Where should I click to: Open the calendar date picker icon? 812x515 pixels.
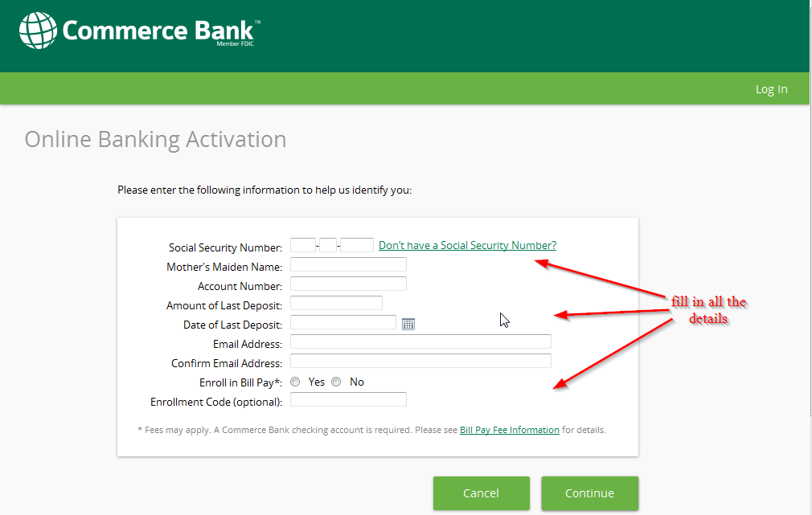(408, 324)
